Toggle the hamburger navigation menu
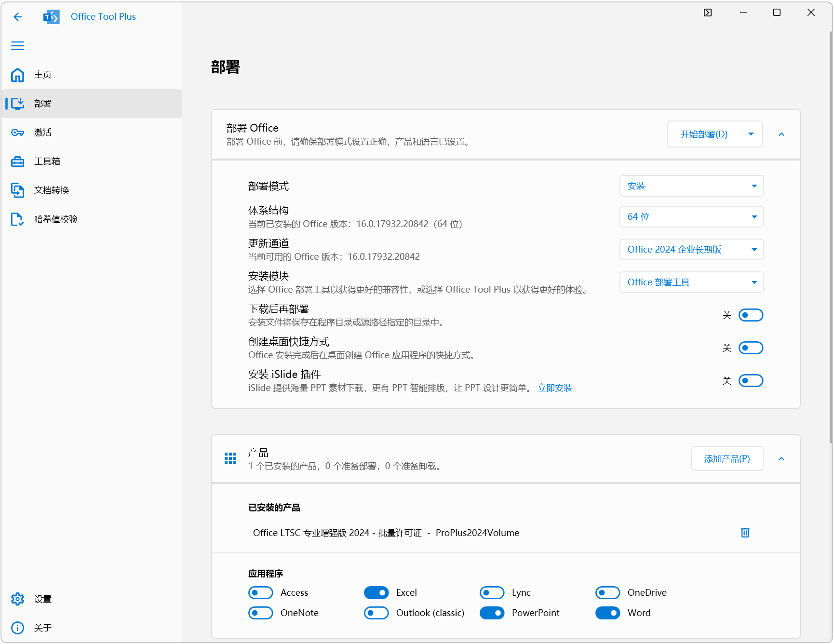This screenshot has height=644, width=834. coord(18,46)
